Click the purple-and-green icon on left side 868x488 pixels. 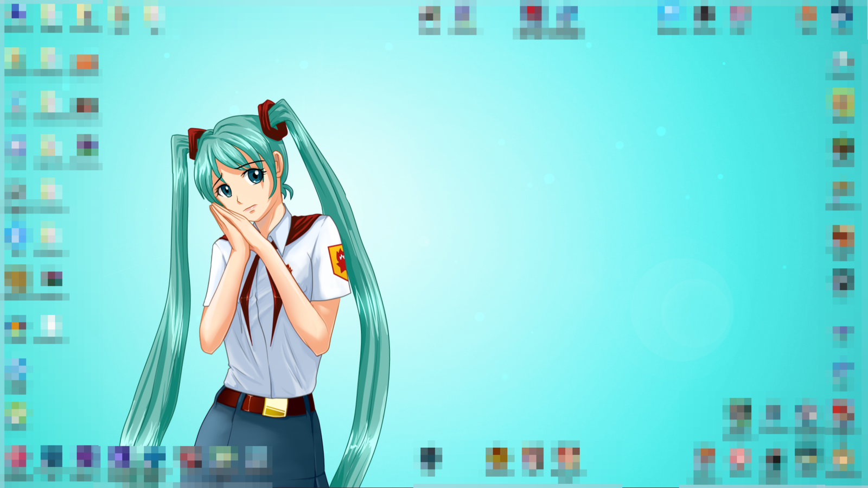point(86,145)
